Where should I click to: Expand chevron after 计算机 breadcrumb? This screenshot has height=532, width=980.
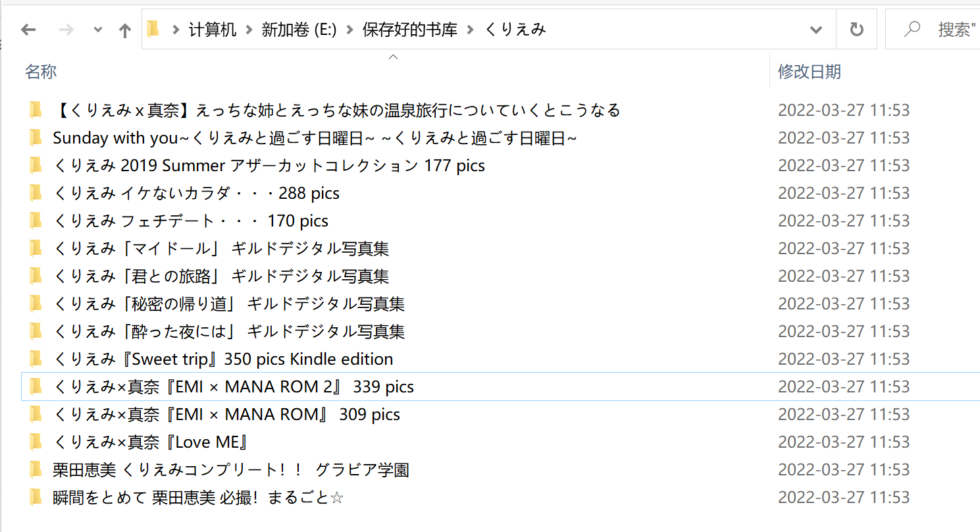pos(249,30)
